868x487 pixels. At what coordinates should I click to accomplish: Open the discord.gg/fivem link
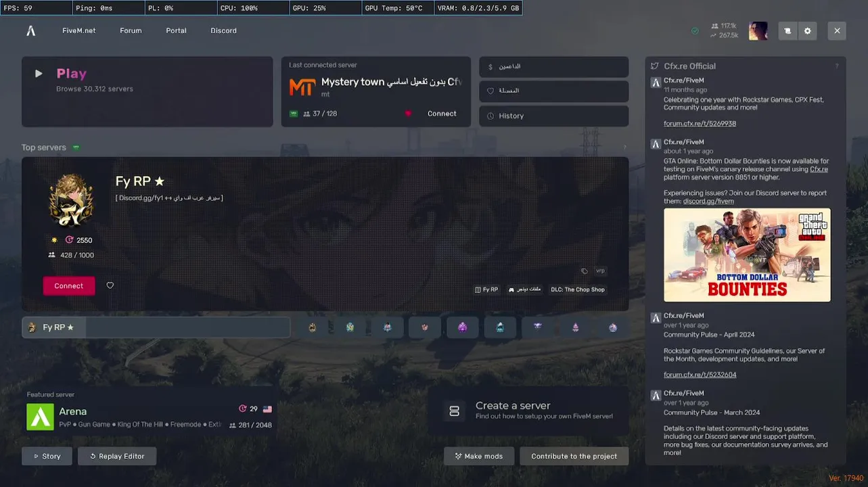(708, 201)
